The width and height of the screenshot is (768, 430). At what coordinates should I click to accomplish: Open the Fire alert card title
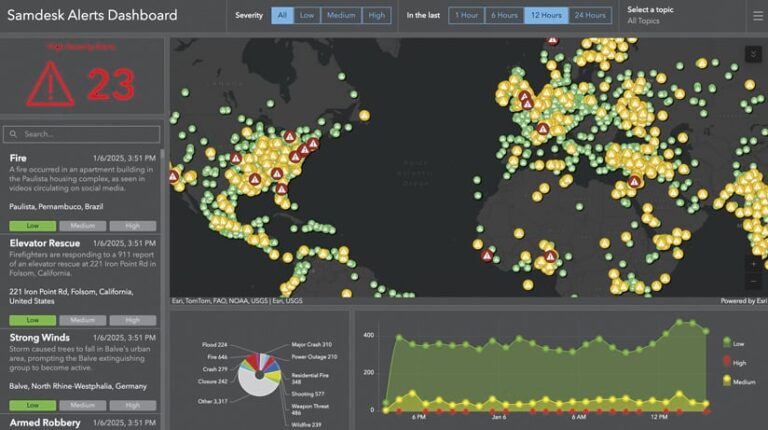pos(18,158)
